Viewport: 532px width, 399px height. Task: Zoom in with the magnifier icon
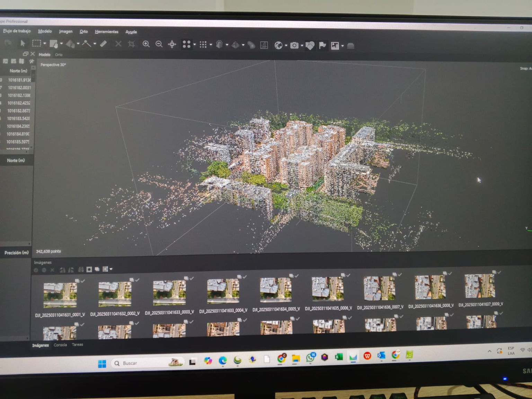coord(147,44)
